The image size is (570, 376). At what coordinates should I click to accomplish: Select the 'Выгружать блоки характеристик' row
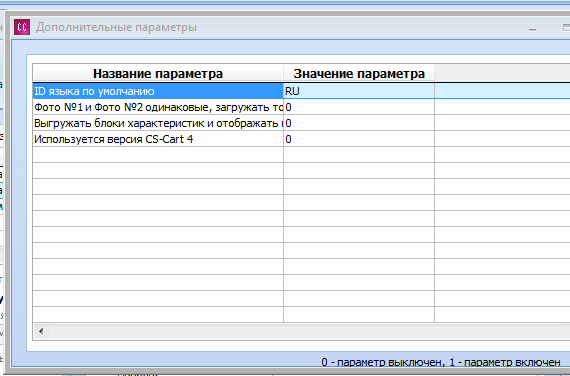tap(158, 123)
